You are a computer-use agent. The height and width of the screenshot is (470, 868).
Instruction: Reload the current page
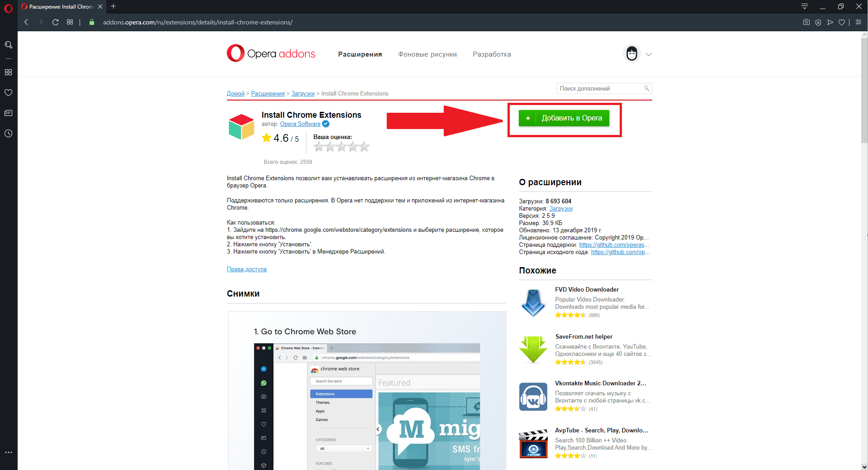click(x=55, y=22)
